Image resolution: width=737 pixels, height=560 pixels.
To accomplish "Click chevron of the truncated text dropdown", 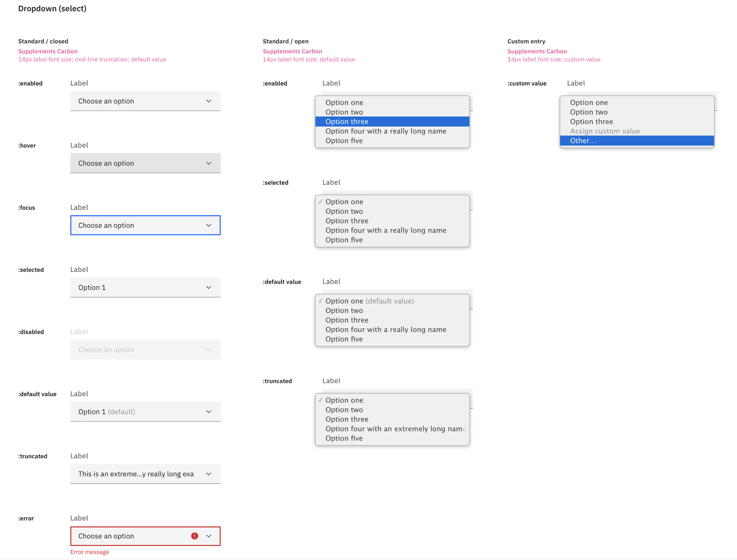I will pos(208,474).
